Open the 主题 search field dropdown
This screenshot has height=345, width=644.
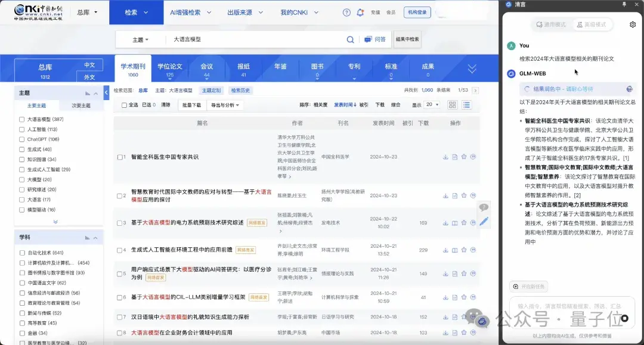pos(140,40)
